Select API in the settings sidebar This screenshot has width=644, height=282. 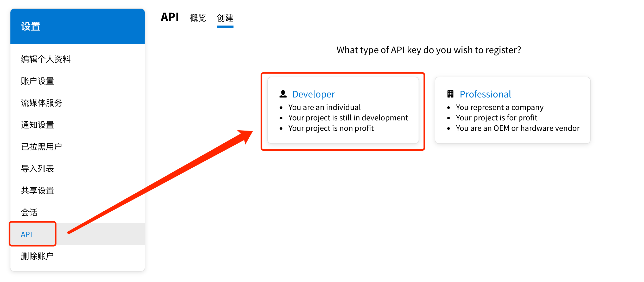pos(27,234)
